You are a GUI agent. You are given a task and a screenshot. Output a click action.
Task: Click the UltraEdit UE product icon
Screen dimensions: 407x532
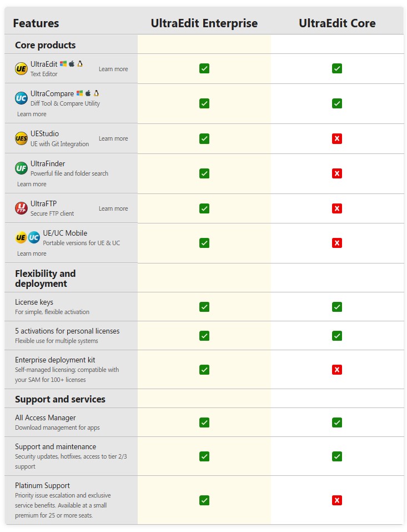pyautogui.click(x=21, y=69)
